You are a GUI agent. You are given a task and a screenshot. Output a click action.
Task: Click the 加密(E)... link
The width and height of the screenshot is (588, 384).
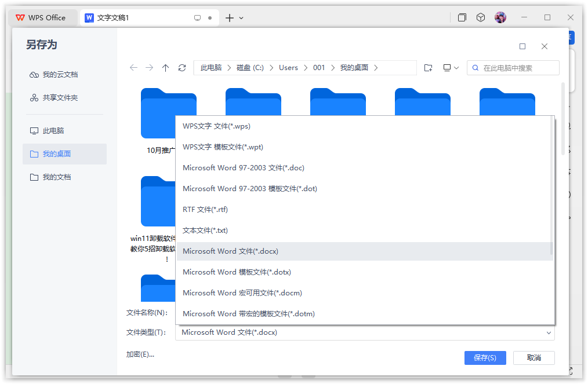tap(140, 354)
